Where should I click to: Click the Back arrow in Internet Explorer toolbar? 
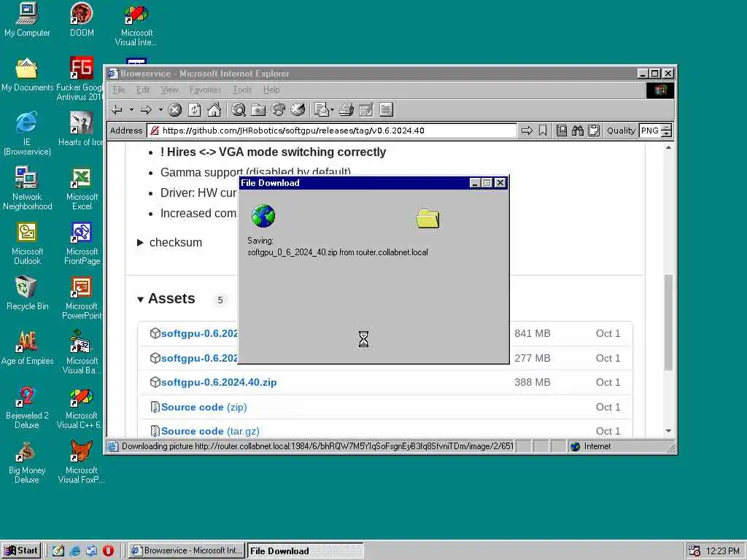point(117,110)
